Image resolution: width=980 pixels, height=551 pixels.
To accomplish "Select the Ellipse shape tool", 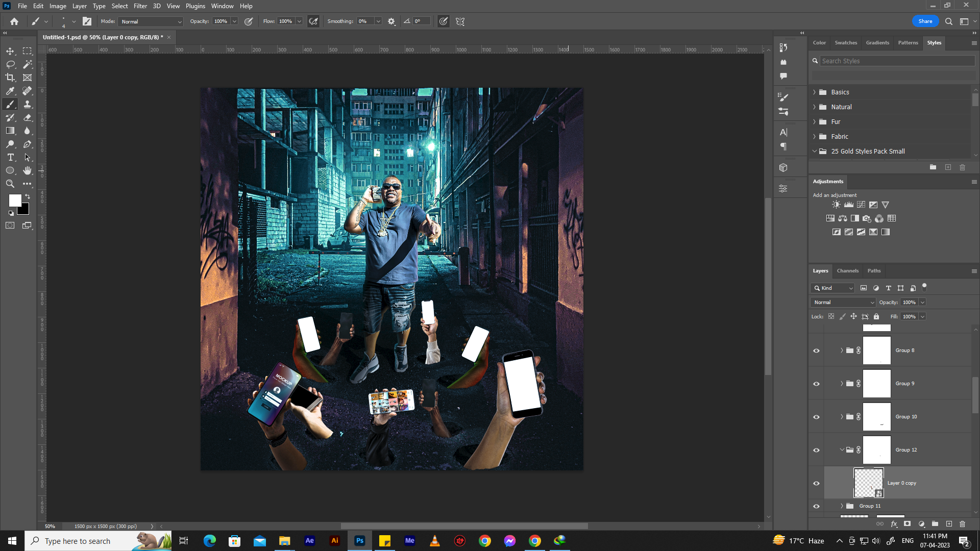I will [10, 170].
